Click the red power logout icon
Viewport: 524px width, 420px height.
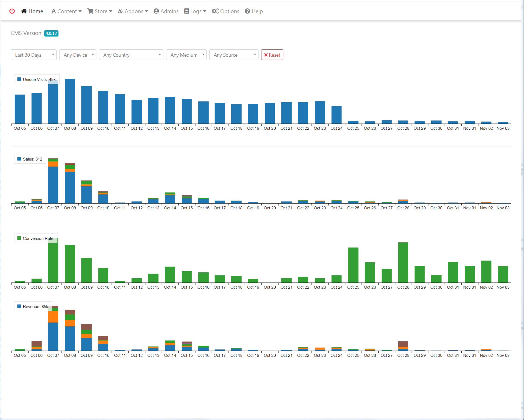pyautogui.click(x=12, y=11)
